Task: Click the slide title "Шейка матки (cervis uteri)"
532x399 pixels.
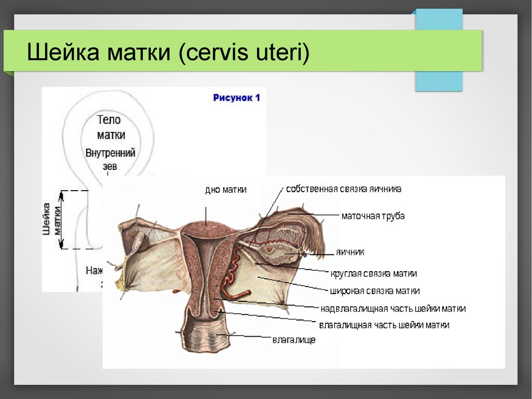Action: pyautogui.click(x=168, y=54)
